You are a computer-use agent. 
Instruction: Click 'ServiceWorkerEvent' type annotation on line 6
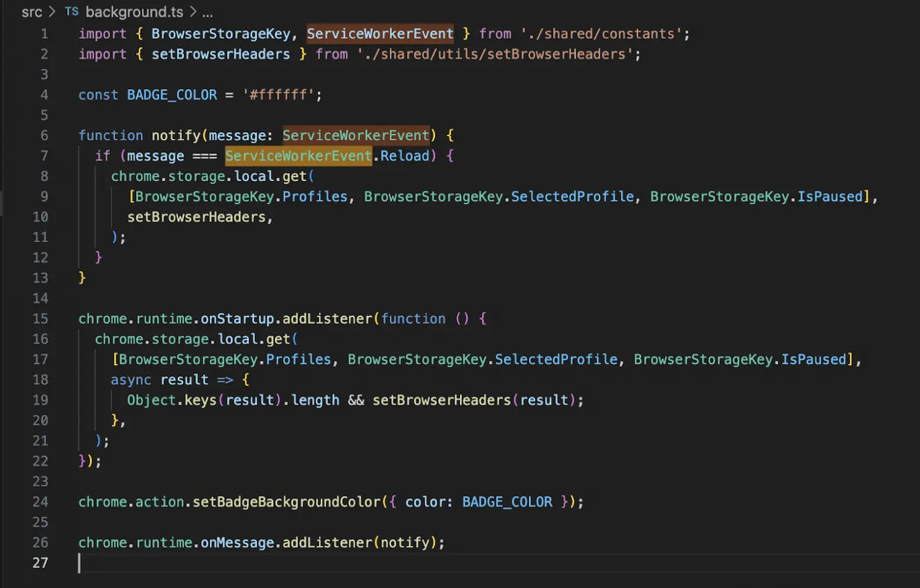(356, 136)
